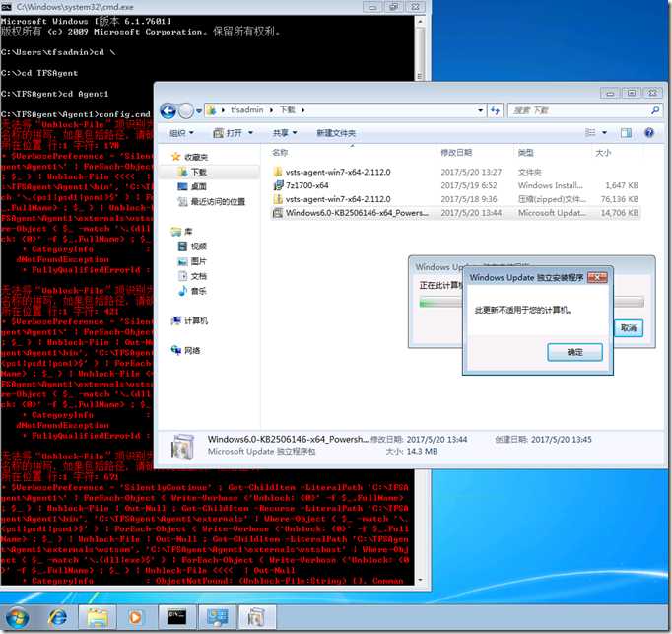This screenshot has height=634, width=672.
Task: Click 取消 (Cancel) in installer progress window
Action: pyautogui.click(x=629, y=328)
